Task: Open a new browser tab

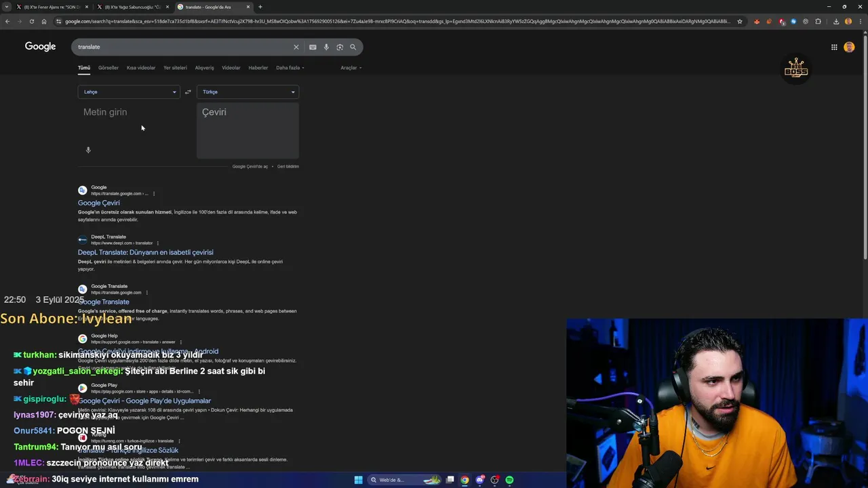Action: click(260, 7)
